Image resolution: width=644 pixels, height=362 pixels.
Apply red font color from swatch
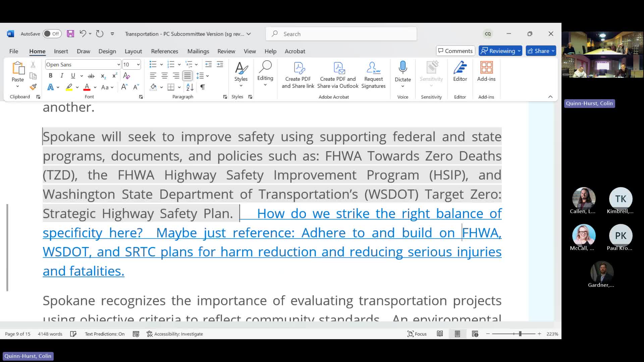(x=87, y=87)
